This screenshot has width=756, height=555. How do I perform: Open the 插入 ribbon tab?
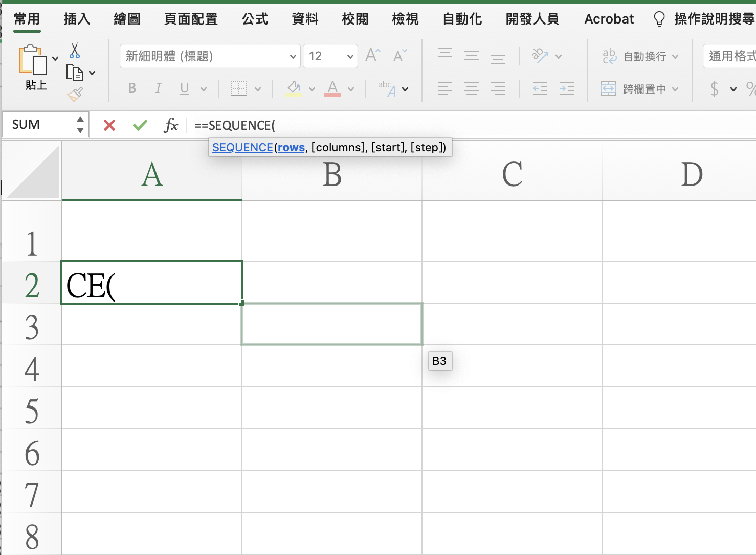coord(77,19)
